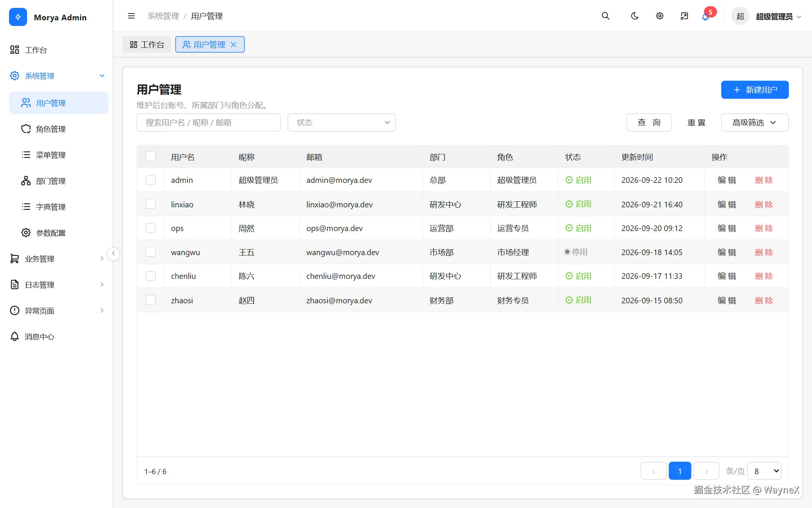Image resolution: width=812 pixels, height=508 pixels.
Task: Toggle the hamburger menu icon
Action: pyautogui.click(x=131, y=16)
